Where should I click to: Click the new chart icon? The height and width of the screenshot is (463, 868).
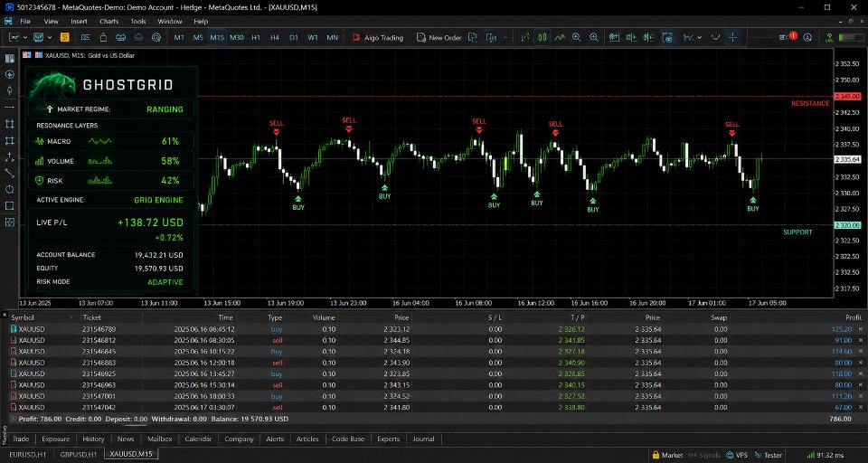point(14,38)
